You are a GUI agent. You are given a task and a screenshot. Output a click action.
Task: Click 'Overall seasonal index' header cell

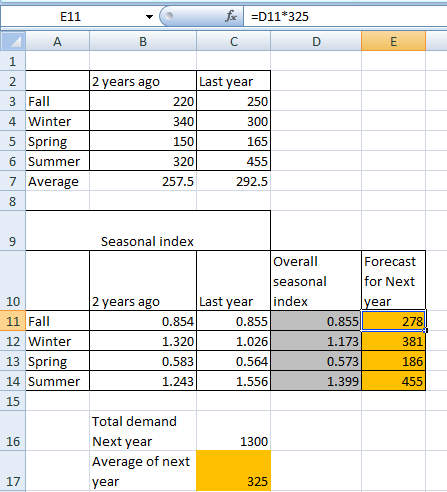point(316,281)
